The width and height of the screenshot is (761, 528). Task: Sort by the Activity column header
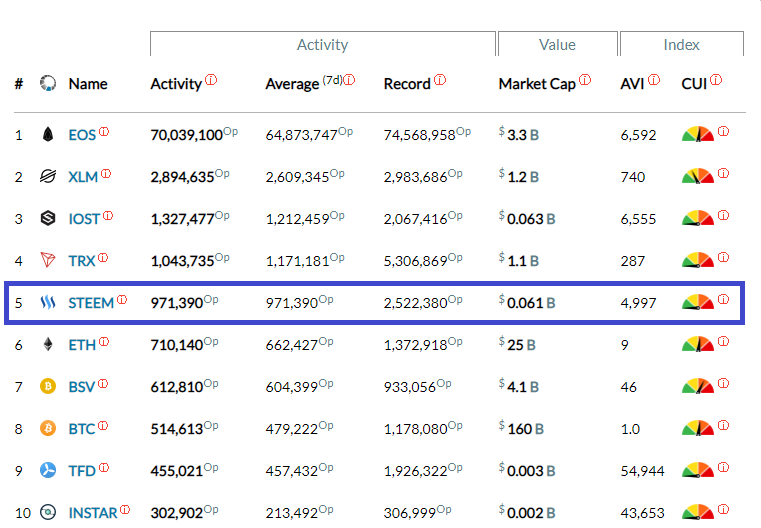tap(176, 84)
